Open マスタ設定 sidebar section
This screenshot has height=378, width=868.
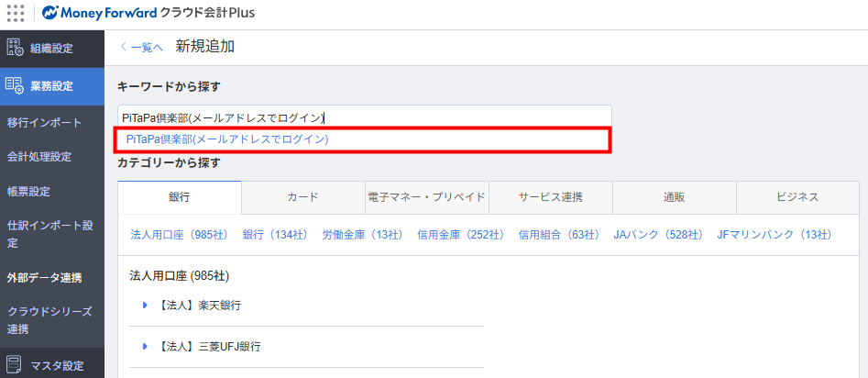click(52, 365)
